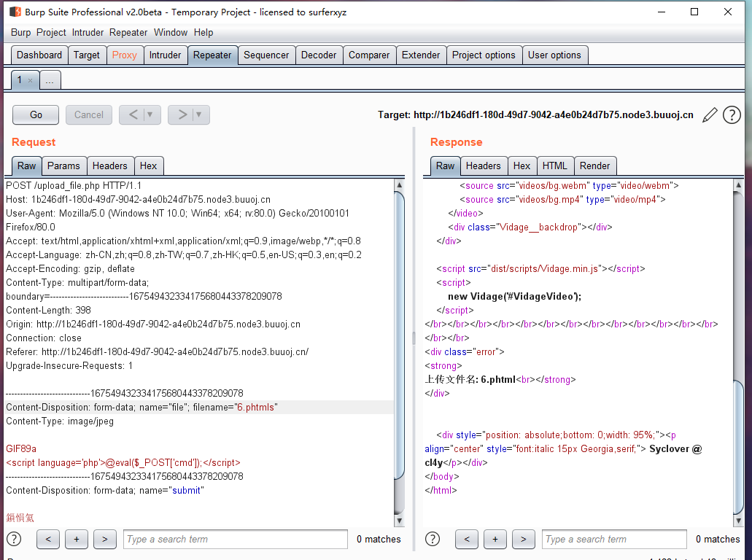Click Response search help question icon
This screenshot has height=560, width=752.
click(x=433, y=539)
